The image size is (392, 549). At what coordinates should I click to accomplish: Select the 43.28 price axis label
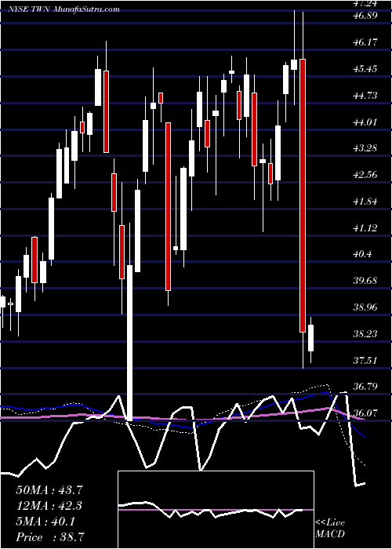(365, 148)
